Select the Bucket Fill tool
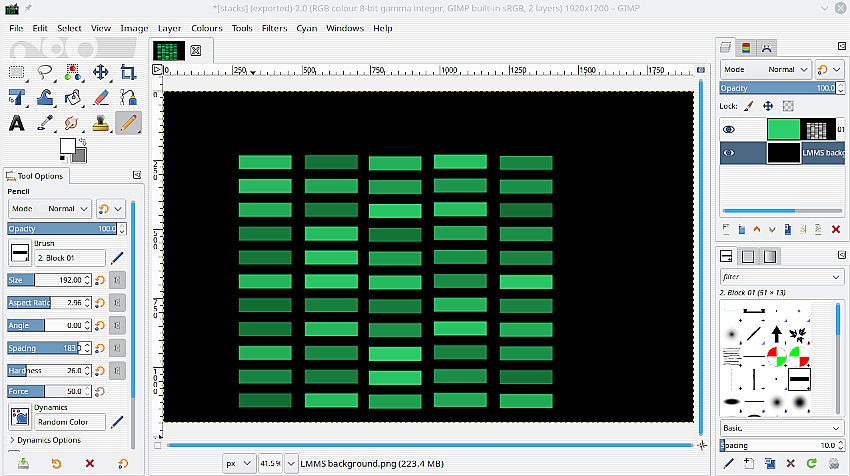 pyautogui.click(x=72, y=98)
